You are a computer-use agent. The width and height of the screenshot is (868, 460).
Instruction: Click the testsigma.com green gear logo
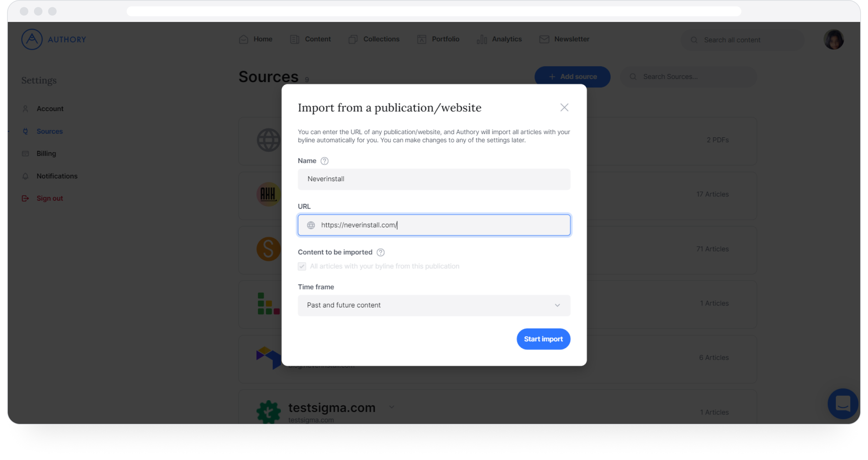coord(268,412)
